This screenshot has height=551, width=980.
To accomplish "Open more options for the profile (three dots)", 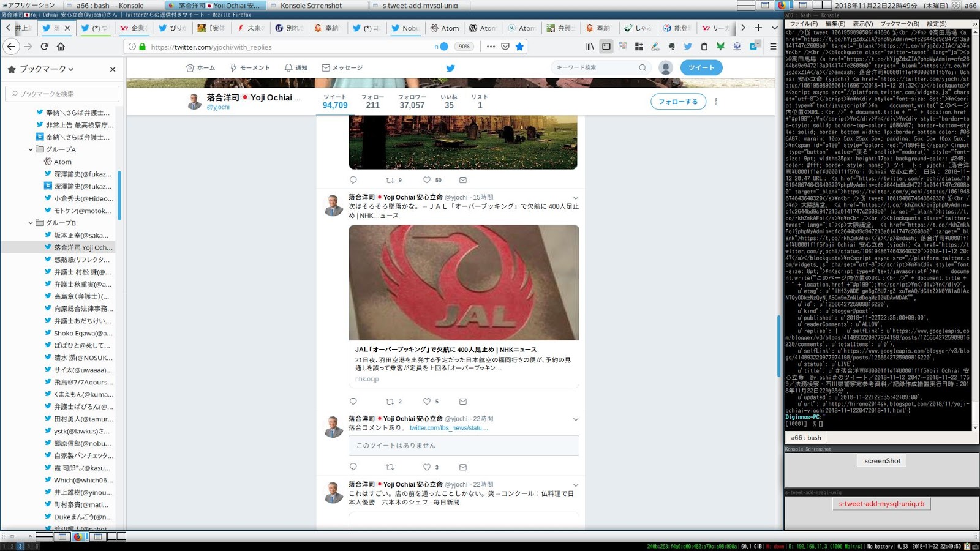I will pyautogui.click(x=716, y=102).
